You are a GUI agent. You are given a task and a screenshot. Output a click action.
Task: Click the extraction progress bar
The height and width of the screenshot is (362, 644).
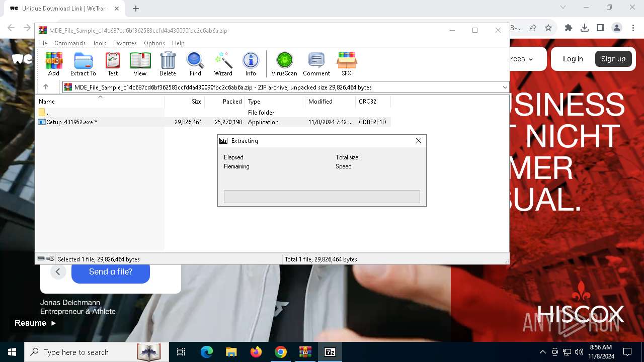point(322,197)
